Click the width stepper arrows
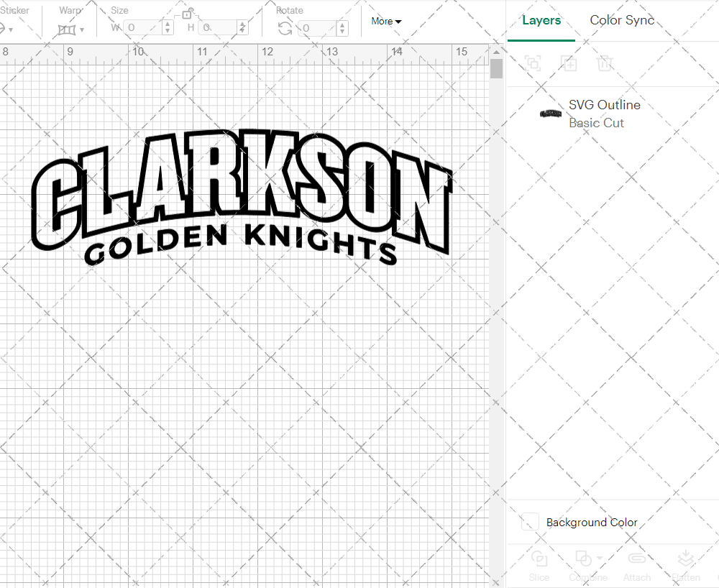Image resolution: width=719 pixels, height=588 pixels. [168, 28]
